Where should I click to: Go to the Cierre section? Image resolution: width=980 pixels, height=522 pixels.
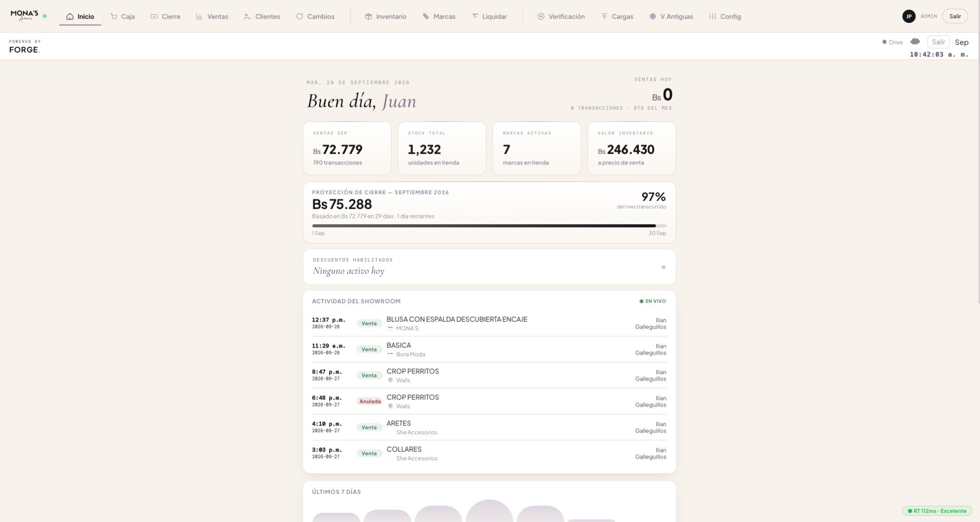click(165, 16)
